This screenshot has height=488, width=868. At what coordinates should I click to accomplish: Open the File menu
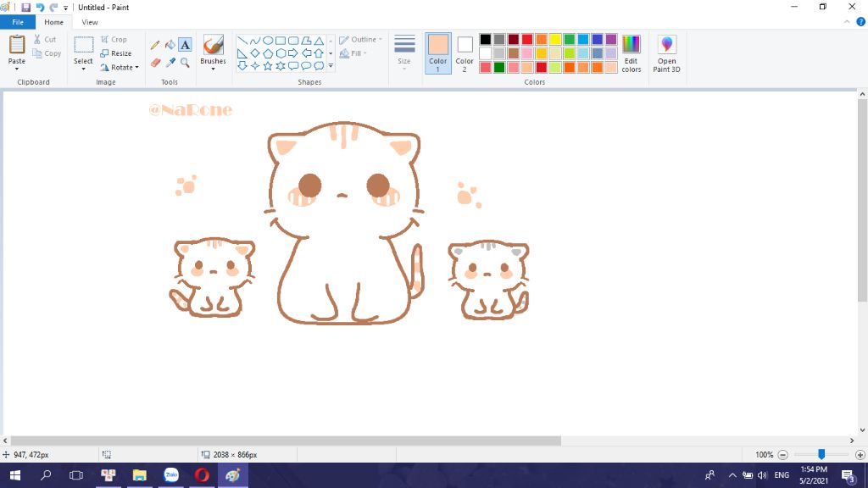[18, 22]
